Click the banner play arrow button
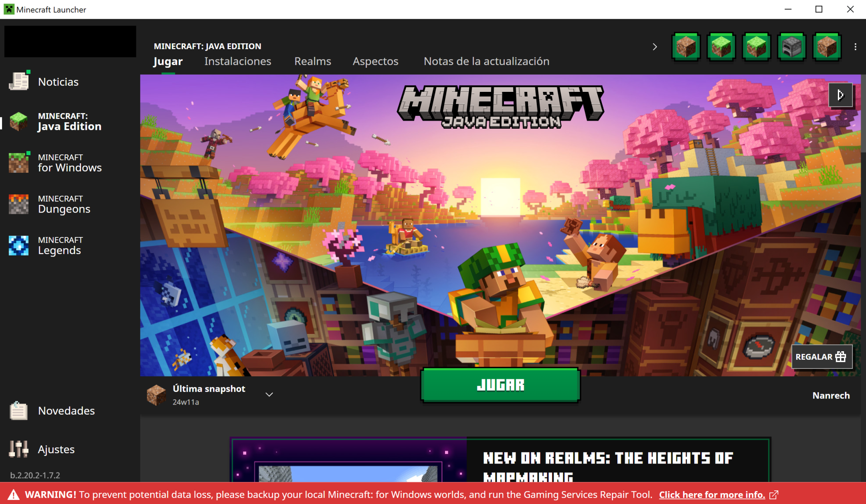This screenshot has width=866, height=504. coord(840,95)
